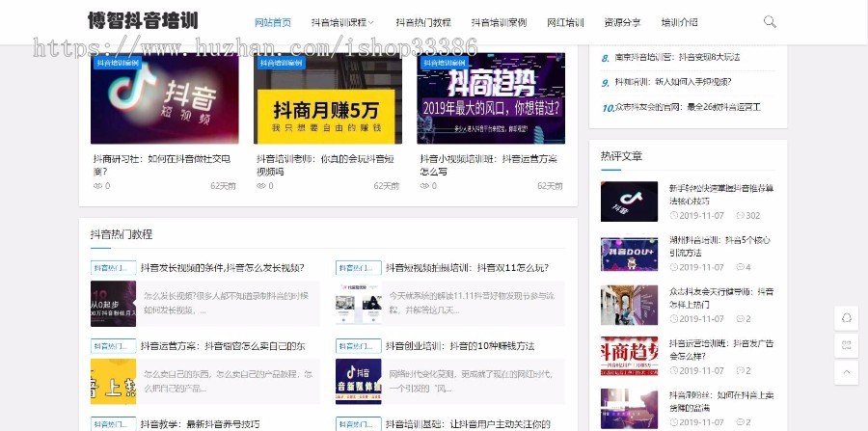Click category tag on 抖商月赚5万 card
This screenshot has height=431, width=868.
pos(281,63)
